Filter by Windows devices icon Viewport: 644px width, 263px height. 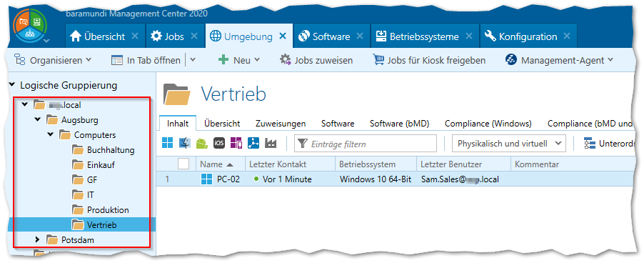(168, 144)
